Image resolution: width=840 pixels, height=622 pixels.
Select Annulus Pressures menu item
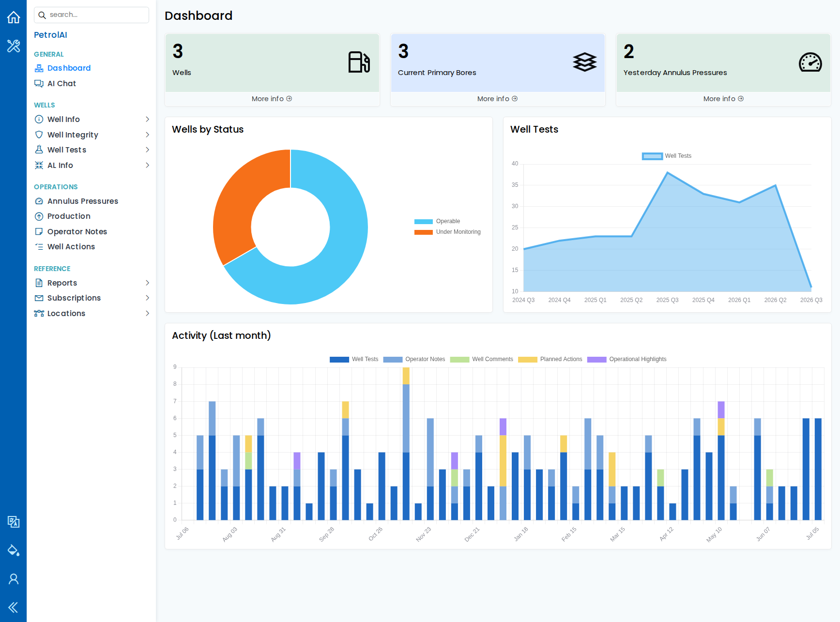click(82, 201)
